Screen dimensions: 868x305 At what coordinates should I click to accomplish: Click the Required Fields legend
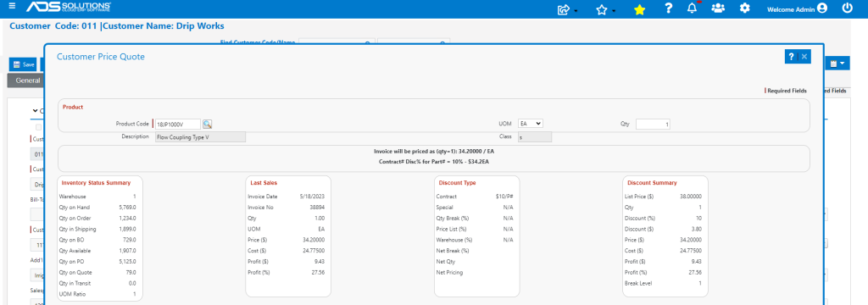coord(786,91)
